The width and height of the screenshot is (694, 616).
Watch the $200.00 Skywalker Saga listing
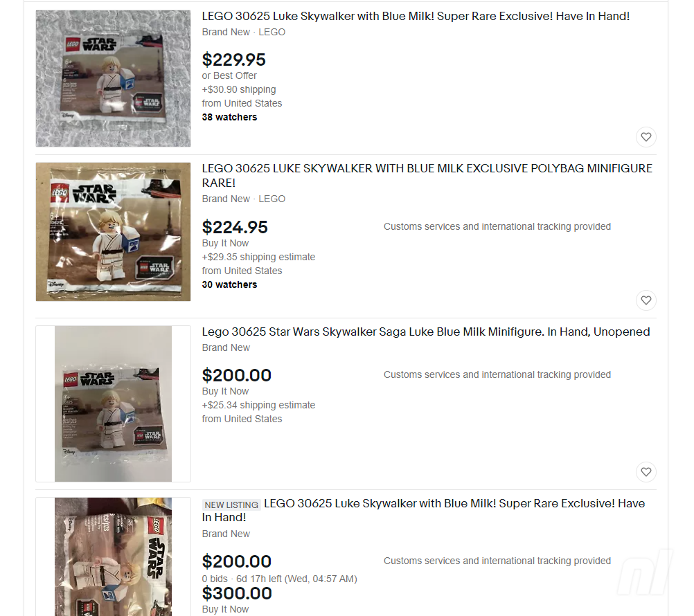(x=646, y=472)
